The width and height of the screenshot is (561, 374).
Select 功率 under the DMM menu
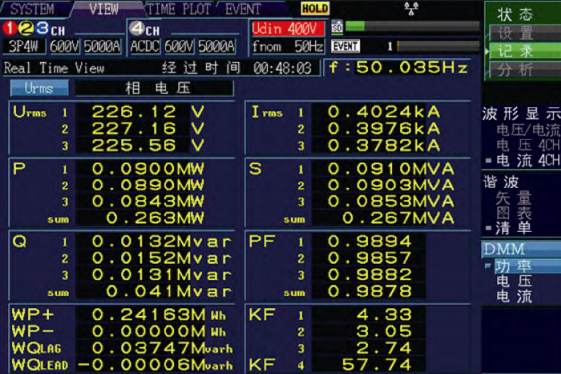[523, 266]
